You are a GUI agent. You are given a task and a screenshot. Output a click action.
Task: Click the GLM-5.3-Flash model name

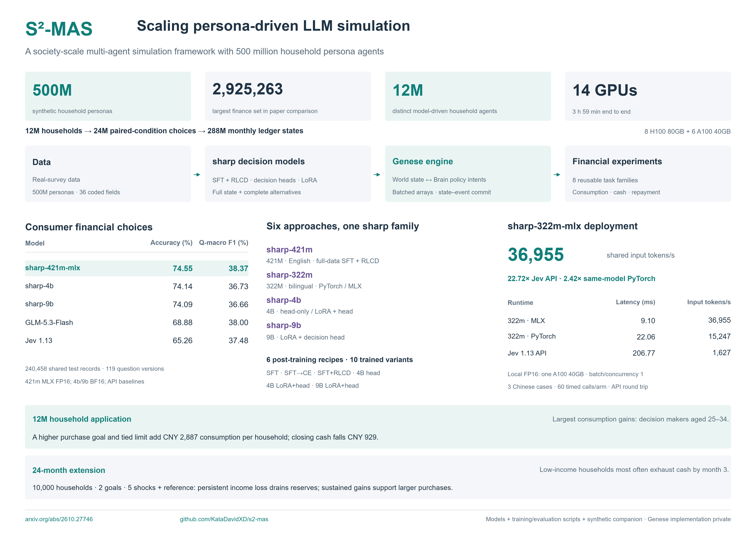point(49,322)
